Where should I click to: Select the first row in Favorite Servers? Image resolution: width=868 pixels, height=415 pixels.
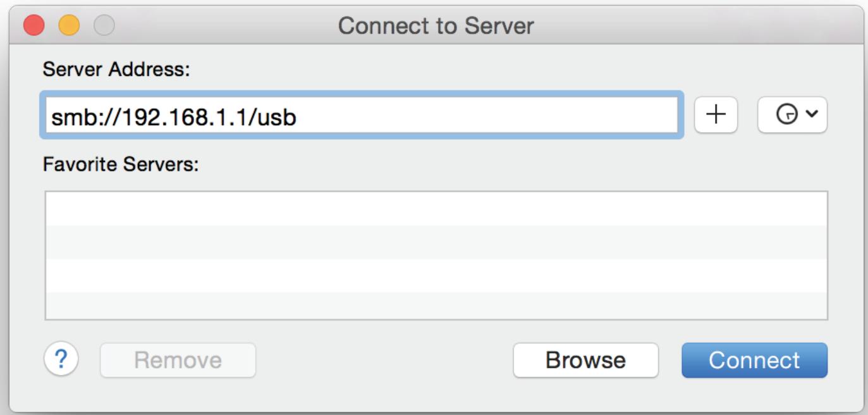(x=436, y=209)
